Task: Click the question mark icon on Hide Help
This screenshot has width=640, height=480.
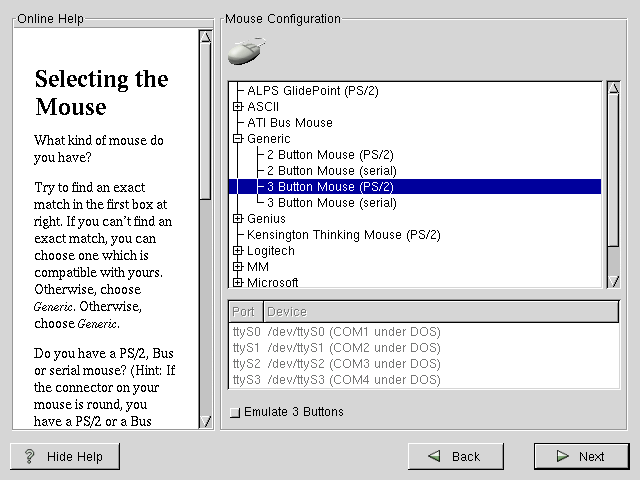Action: (x=29, y=456)
